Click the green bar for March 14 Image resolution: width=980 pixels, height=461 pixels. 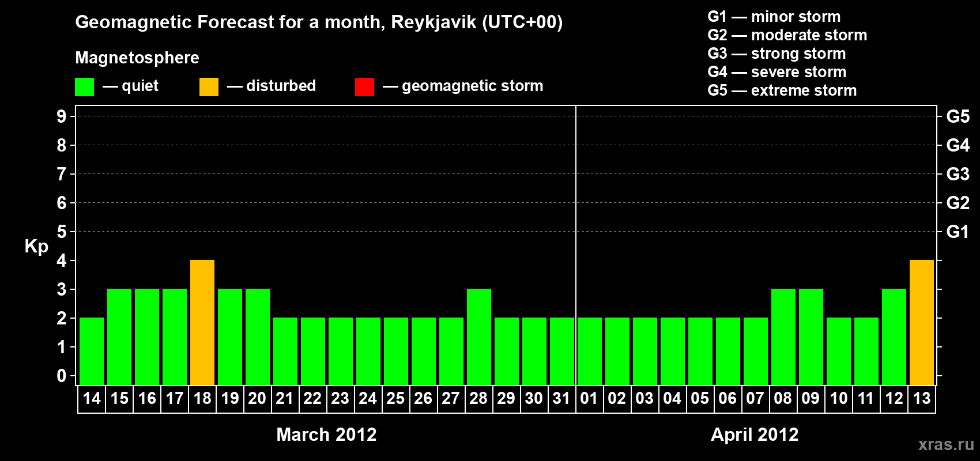pyautogui.click(x=92, y=351)
